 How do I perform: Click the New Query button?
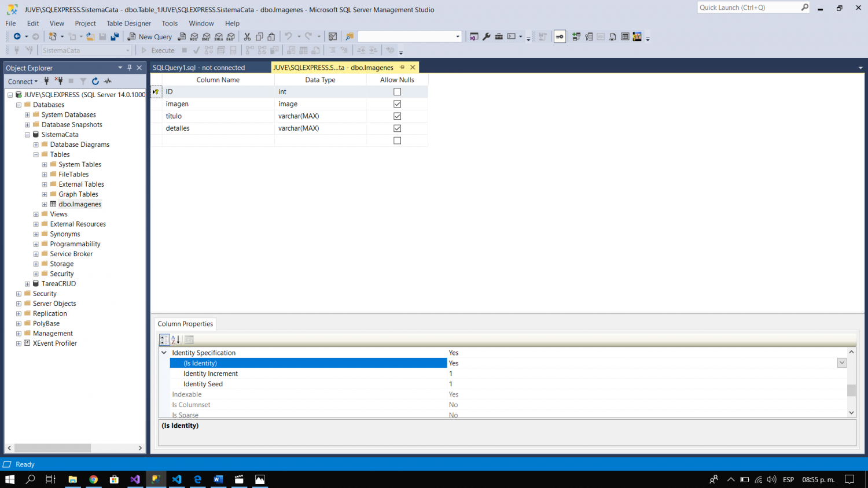coord(150,36)
